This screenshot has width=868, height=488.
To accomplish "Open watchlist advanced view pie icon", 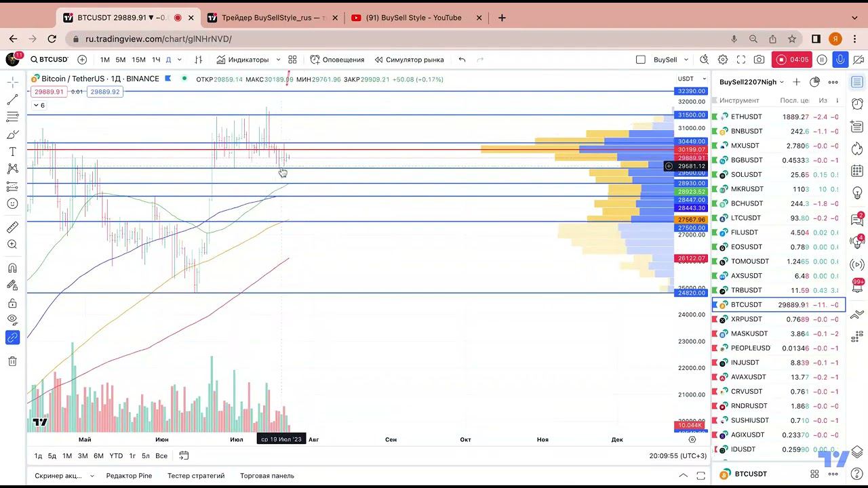I will click(815, 82).
